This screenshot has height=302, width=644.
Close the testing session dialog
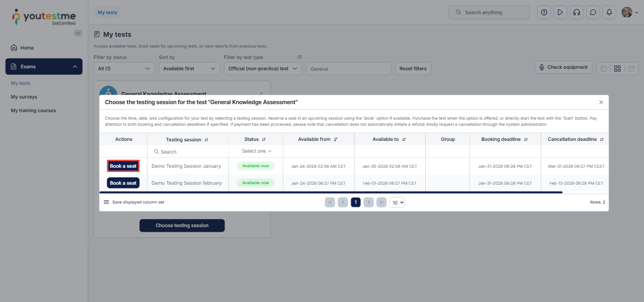(x=601, y=102)
